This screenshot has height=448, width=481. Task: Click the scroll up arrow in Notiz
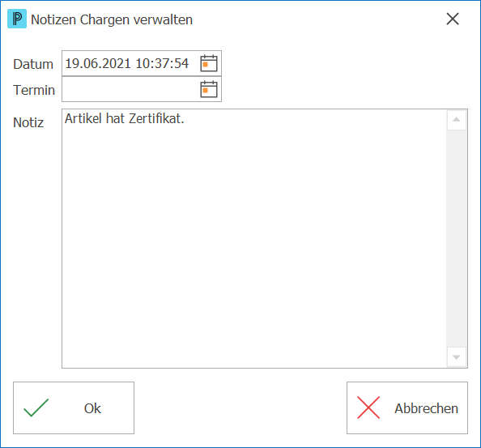tap(457, 120)
